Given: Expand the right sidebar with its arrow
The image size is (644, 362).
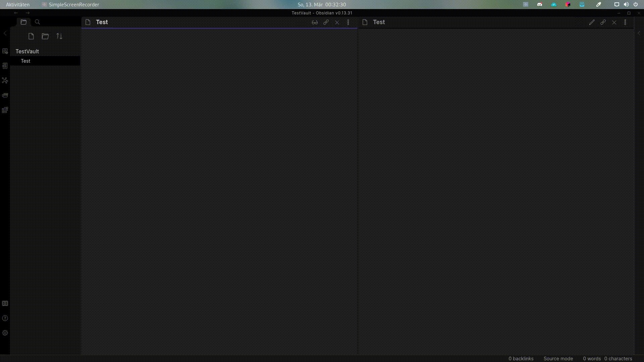Looking at the screenshot, I should (639, 33).
